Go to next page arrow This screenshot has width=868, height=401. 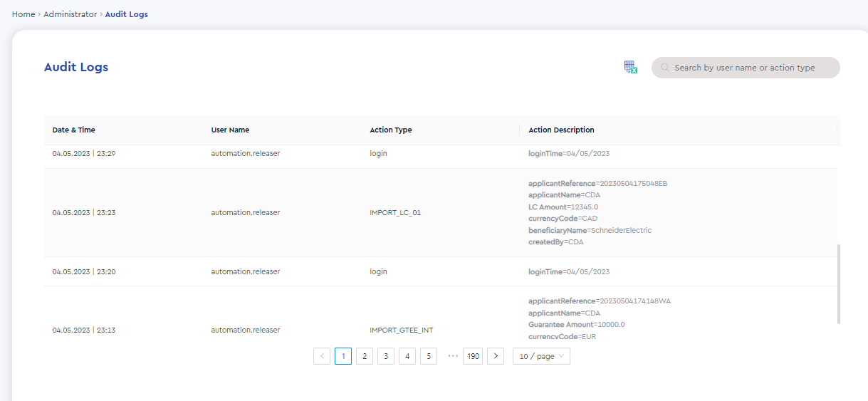[496, 356]
